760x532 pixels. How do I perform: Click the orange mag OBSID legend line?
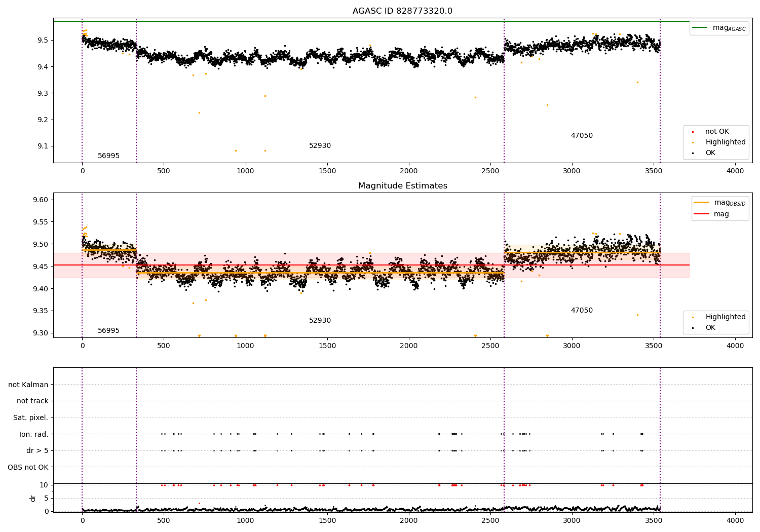(702, 203)
